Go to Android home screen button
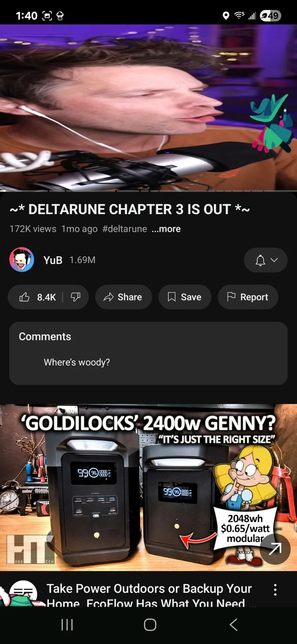Viewport: 297px width, 644px height. click(x=150, y=625)
